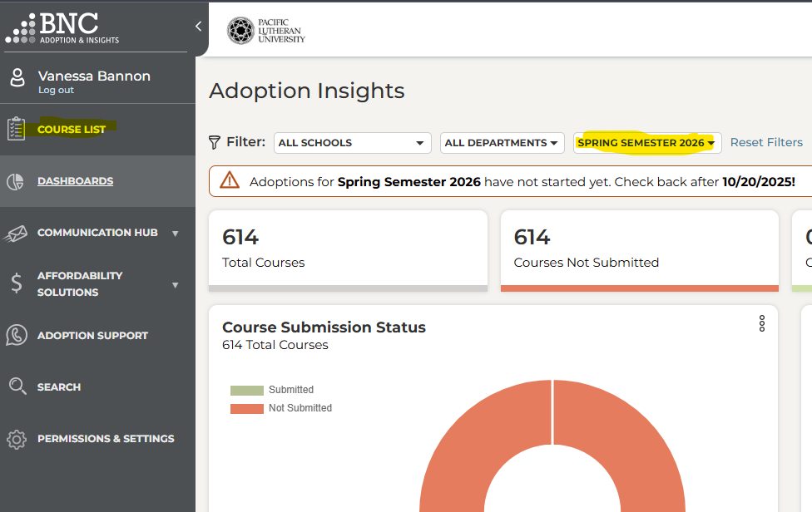
Task: Click the Affordability Solutions dollar icon
Action: [x=17, y=283]
